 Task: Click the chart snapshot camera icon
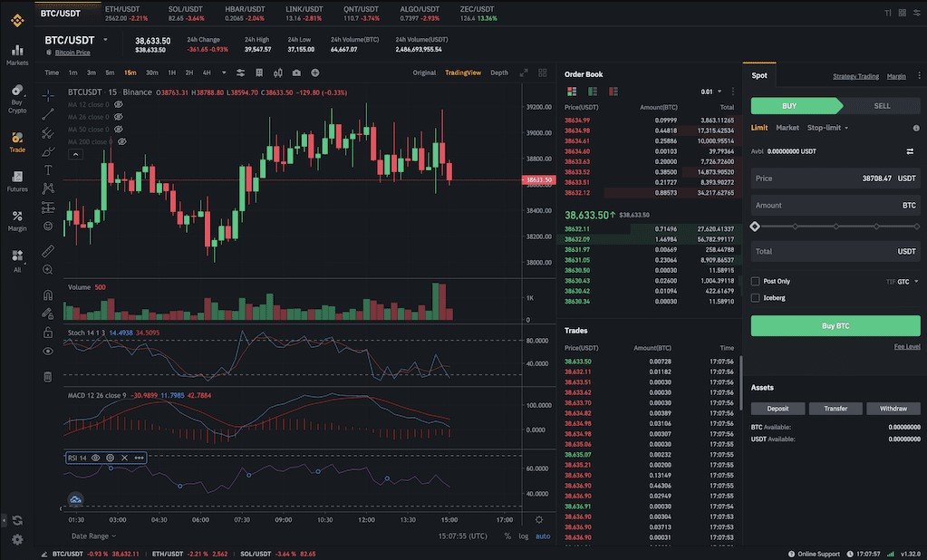[x=296, y=72]
